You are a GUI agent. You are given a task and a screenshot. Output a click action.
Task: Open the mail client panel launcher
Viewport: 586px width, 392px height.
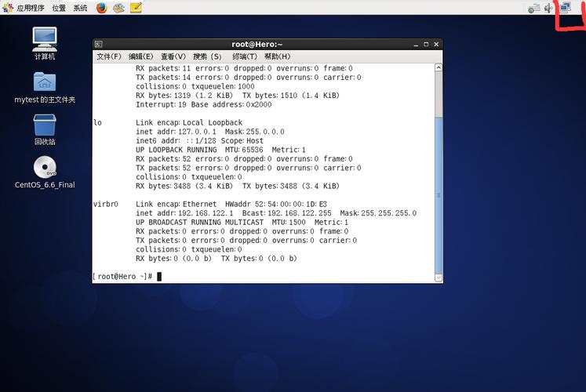point(118,8)
